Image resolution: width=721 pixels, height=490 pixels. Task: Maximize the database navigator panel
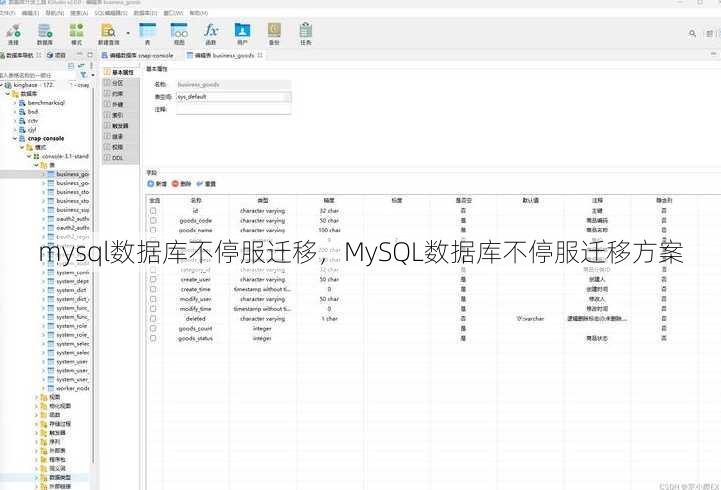pos(90,55)
